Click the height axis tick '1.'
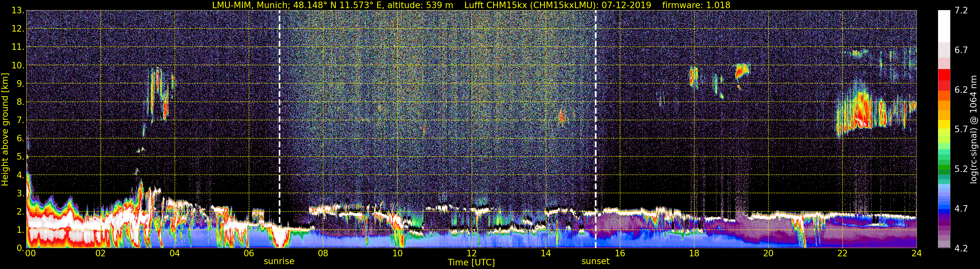The image size is (980, 269). click(x=20, y=230)
